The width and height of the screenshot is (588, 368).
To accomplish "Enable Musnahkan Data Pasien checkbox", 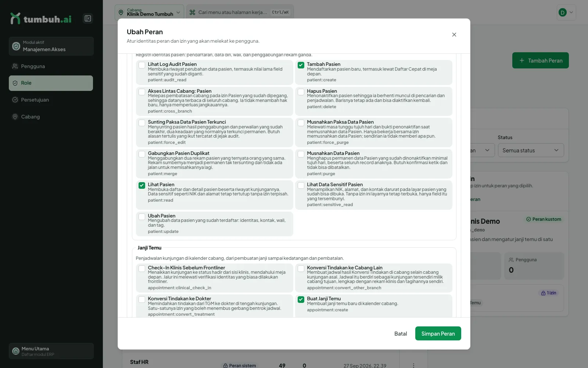I will coord(301,154).
